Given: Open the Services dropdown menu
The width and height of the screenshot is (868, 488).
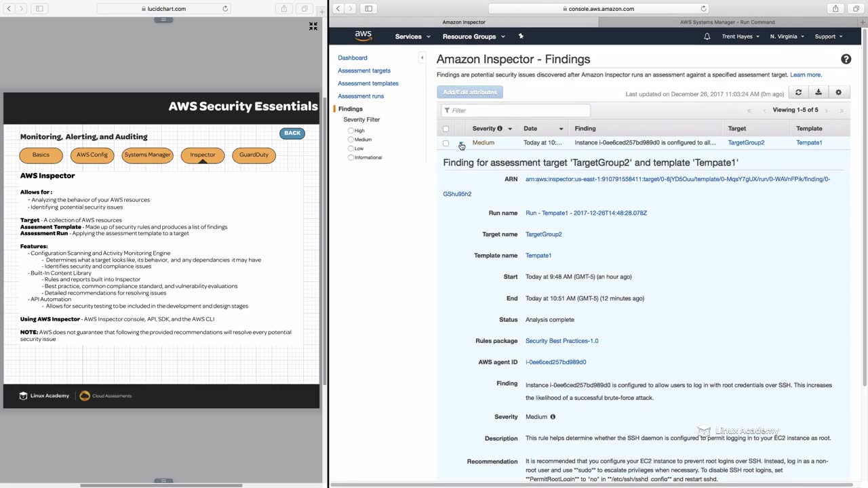Looking at the screenshot, I should 412,37.
